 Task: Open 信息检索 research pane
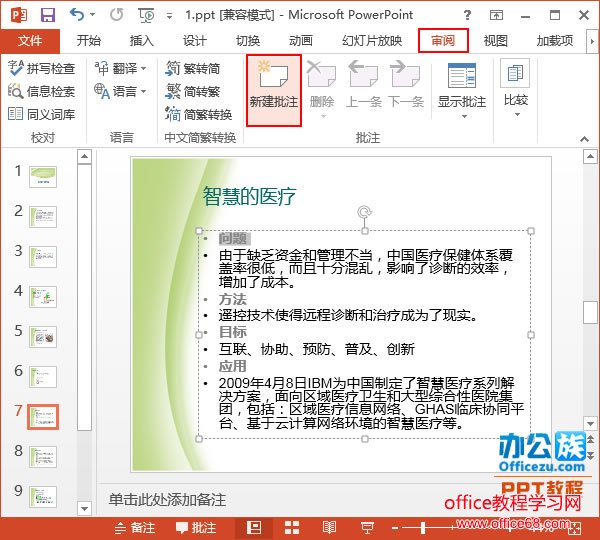point(41,91)
